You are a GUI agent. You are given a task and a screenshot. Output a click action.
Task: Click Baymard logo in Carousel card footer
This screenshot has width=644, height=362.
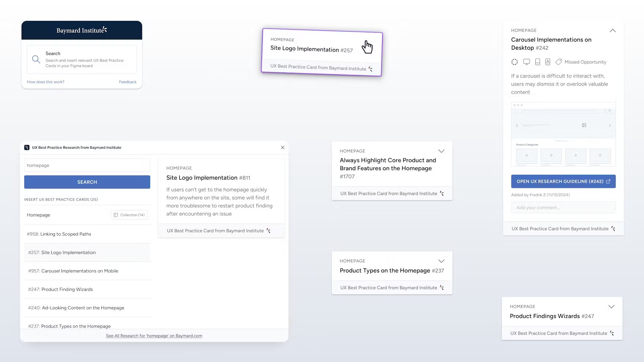pyautogui.click(x=613, y=229)
